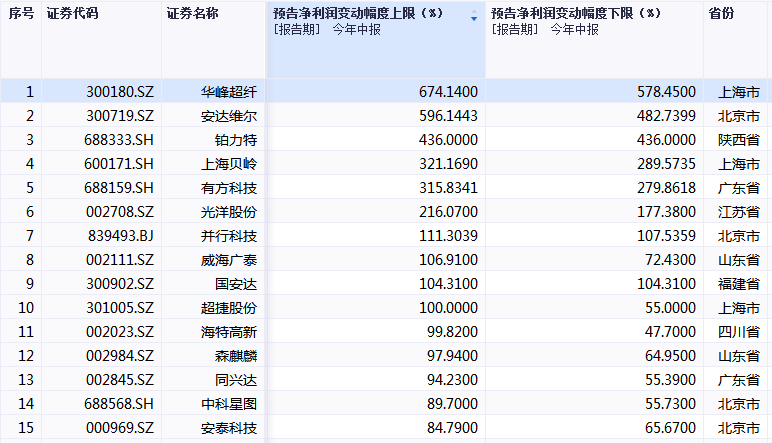Select the 证券名称 column header

[x=192, y=13]
